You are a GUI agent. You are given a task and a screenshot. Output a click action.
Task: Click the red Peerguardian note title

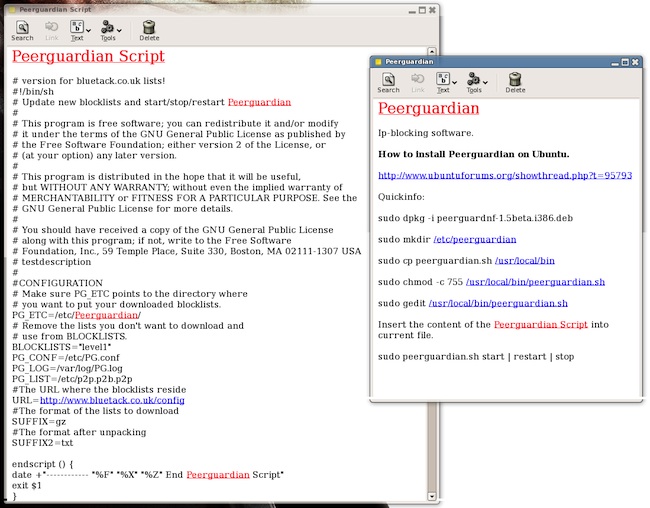click(428, 108)
